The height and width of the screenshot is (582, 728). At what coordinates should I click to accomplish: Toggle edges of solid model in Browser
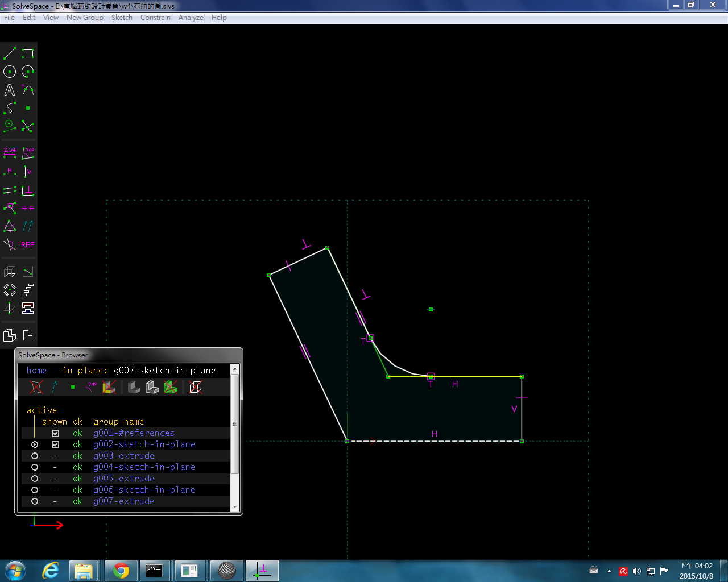point(152,387)
